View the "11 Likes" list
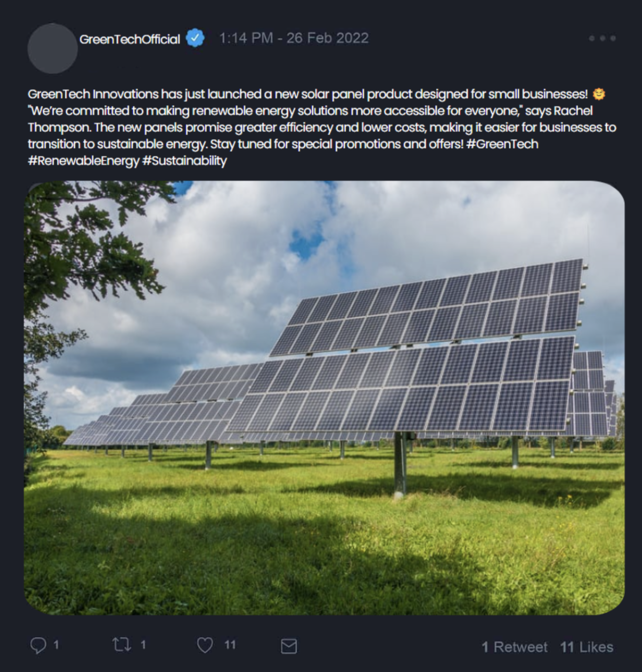642x672 pixels. coord(587,647)
